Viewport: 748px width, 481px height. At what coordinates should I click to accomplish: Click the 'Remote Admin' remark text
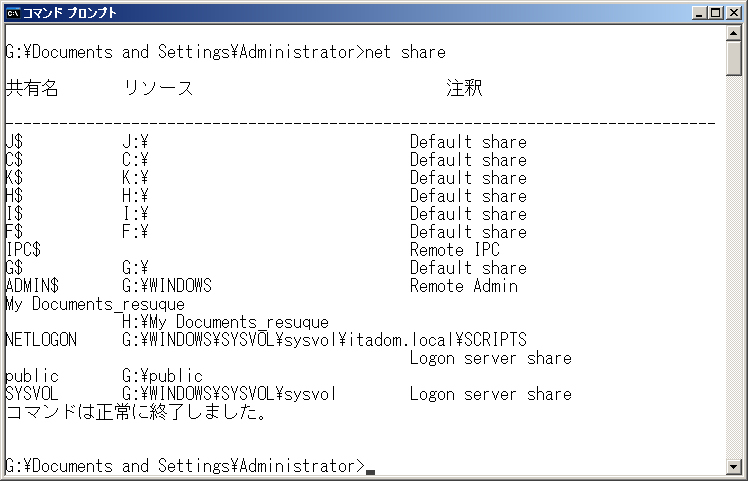pyautogui.click(x=464, y=286)
